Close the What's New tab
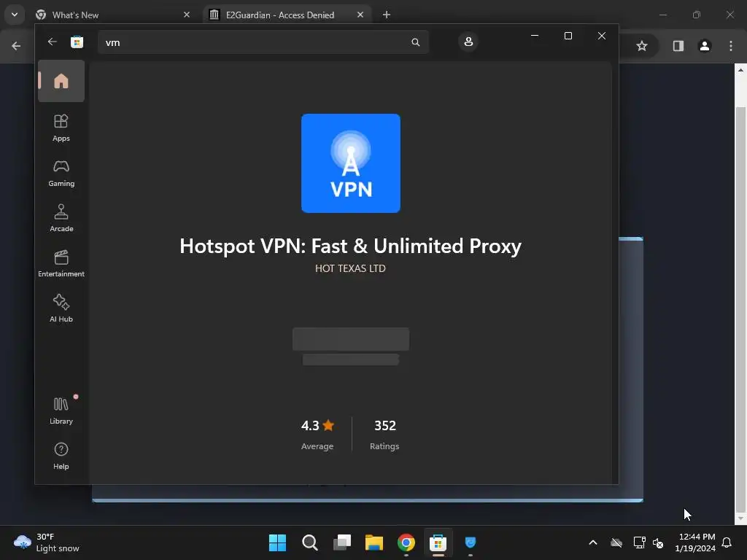747x560 pixels. 187,15
